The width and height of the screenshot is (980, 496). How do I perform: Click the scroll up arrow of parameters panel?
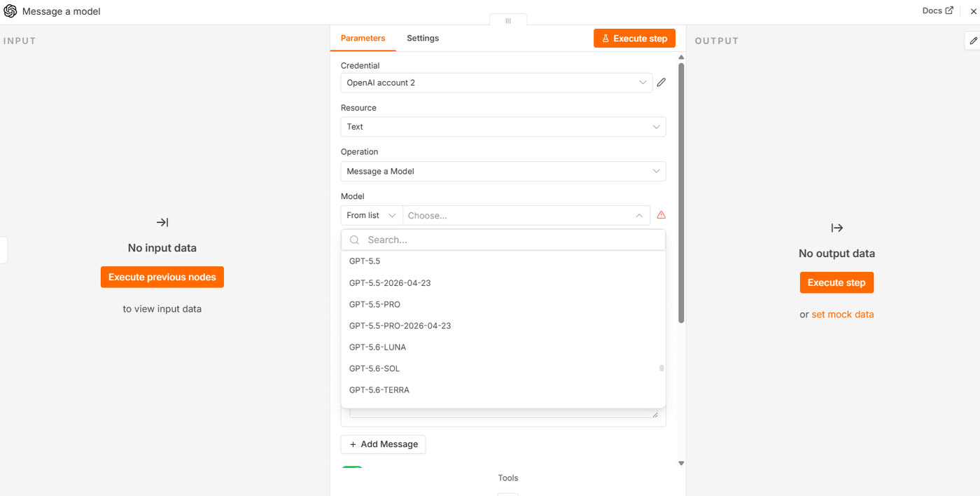pos(681,56)
